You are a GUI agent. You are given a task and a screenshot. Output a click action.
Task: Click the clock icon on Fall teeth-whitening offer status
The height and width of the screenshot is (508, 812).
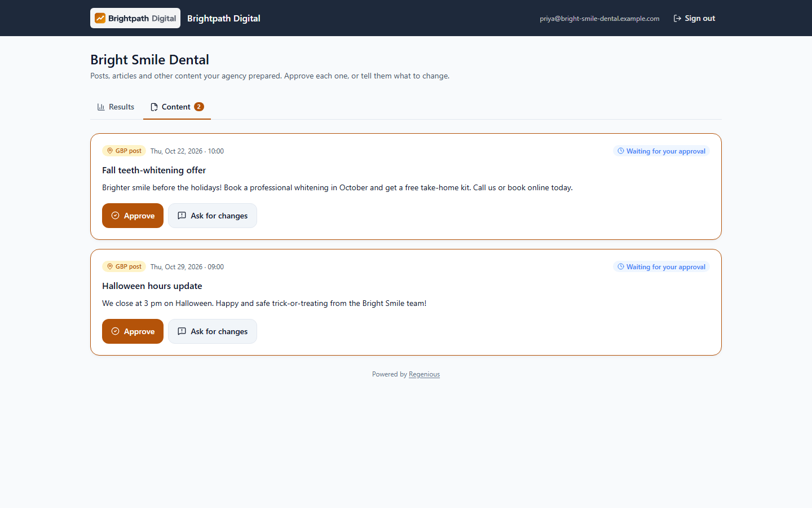click(621, 151)
